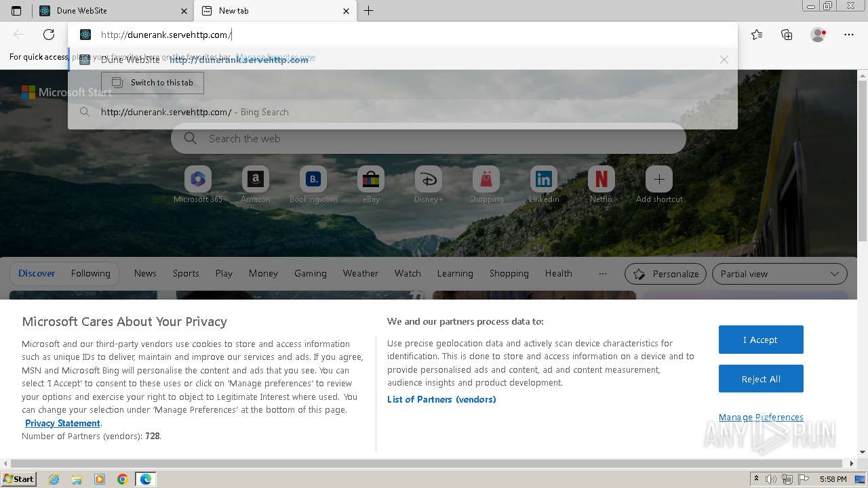
Task: Open a new tab with plus button
Action: [x=368, y=11]
